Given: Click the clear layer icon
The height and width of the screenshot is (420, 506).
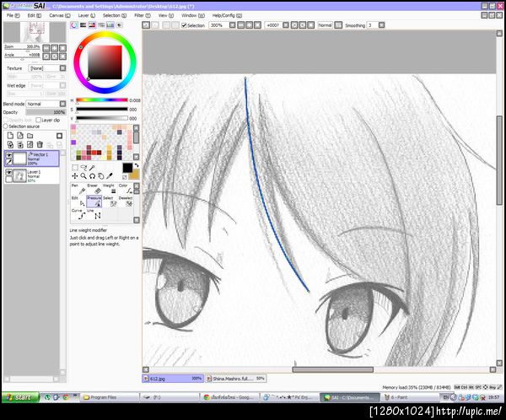Looking at the screenshot, I should [30, 144].
